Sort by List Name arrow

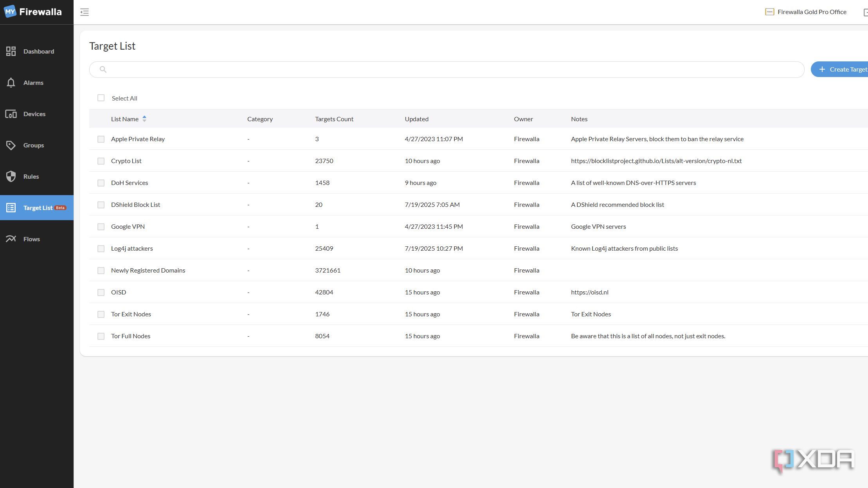144,119
